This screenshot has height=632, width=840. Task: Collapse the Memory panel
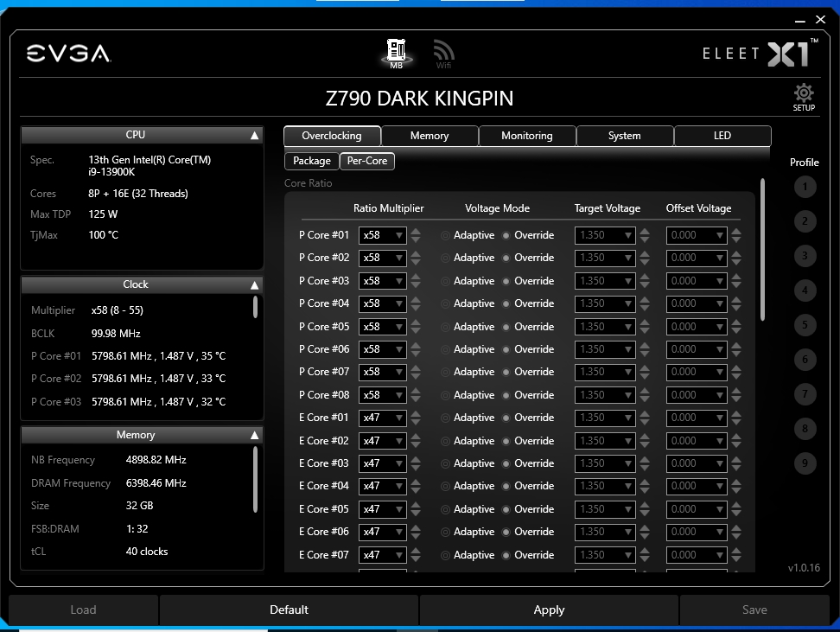[254, 435]
